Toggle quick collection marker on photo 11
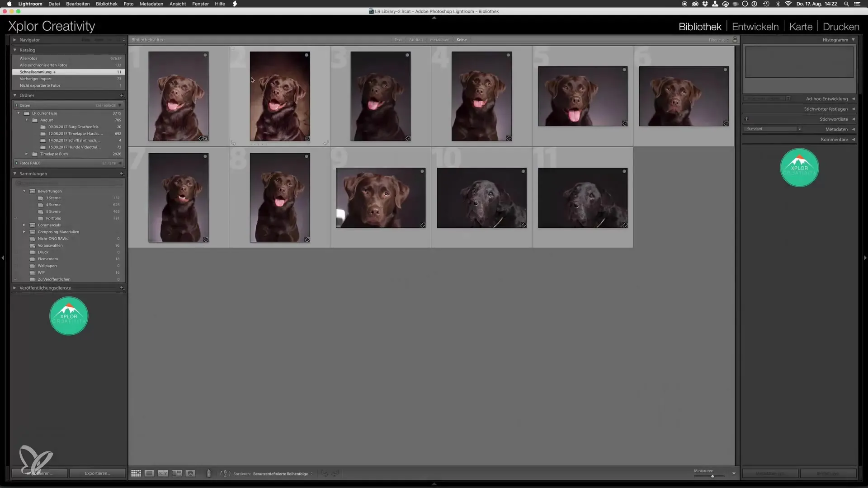The width and height of the screenshot is (868, 488). click(624, 171)
